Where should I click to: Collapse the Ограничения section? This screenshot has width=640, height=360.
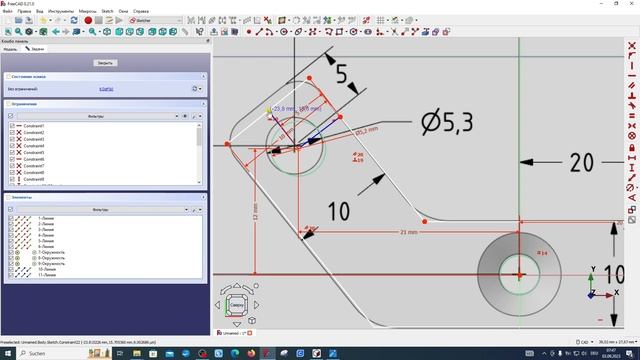tap(203, 104)
